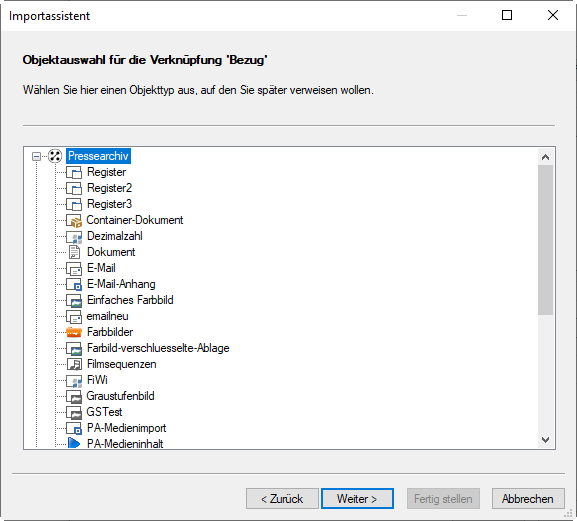Viewport: 577px width, 521px height.
Task: Click the Pressearchiv cabinet icon
Action: pos(55,156)
